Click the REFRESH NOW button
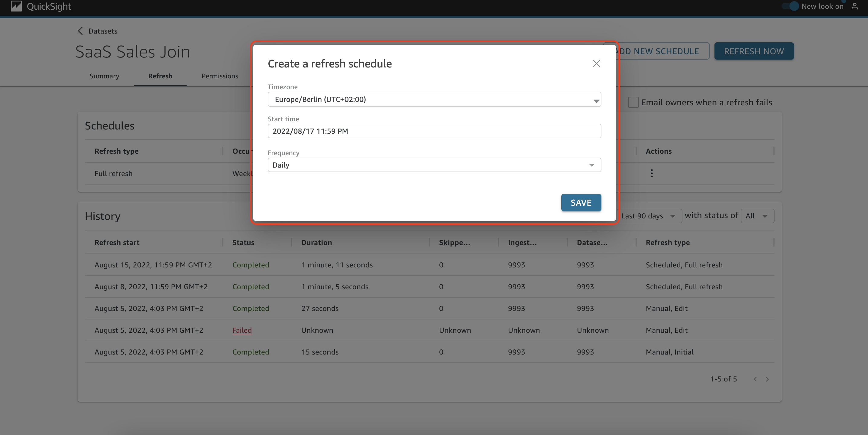Screen dimensions: 868x435 pyautogui.click(x=753, y=51)
